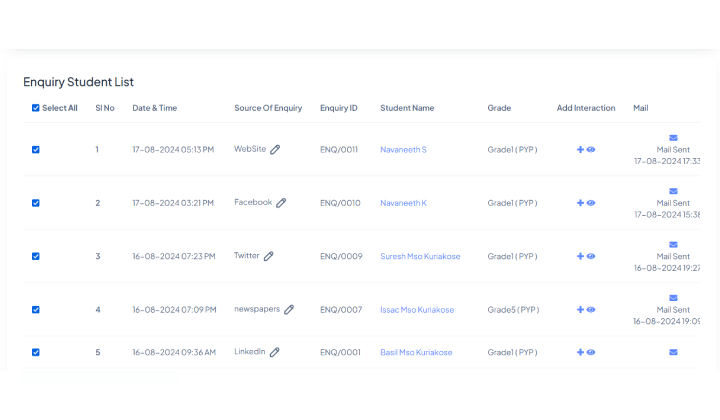This screenshot has height=420, width=720.
Task: Click pencil icon next to LinkedIn
Action: click(x=275, y=352)
